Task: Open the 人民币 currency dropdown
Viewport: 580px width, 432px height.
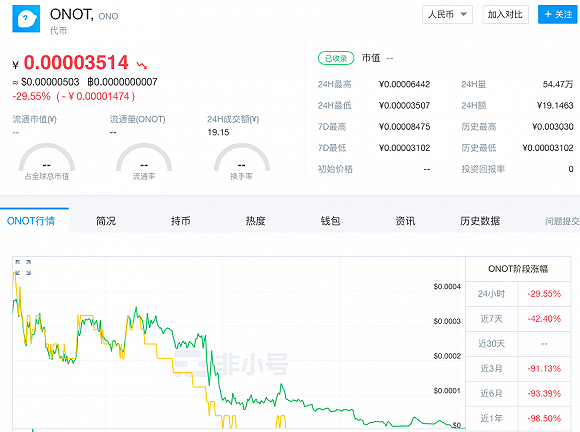Action: pos(447,14)
